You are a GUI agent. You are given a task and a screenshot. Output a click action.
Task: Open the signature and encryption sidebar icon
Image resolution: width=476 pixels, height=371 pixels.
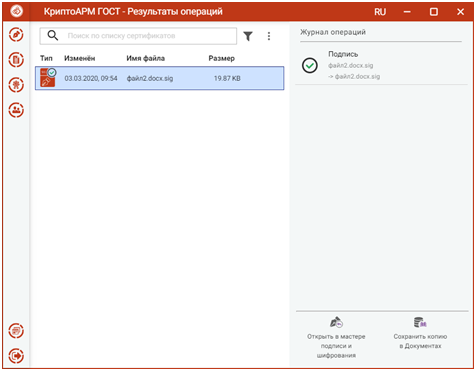click(16, 35)
